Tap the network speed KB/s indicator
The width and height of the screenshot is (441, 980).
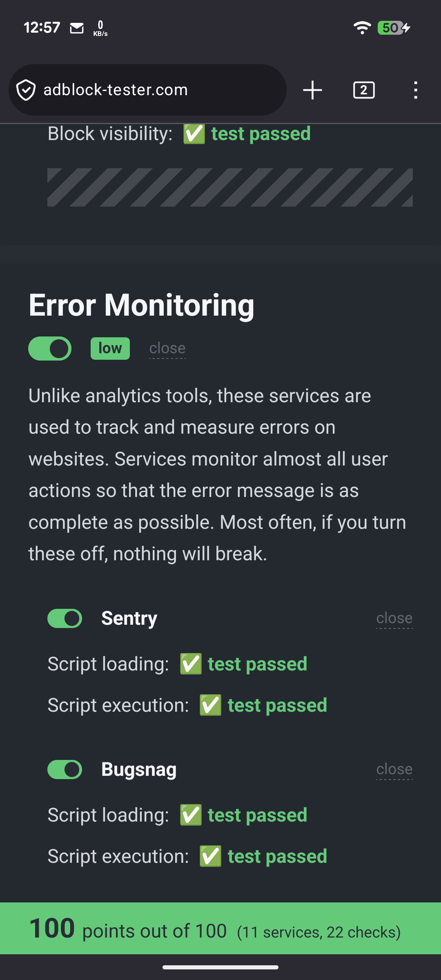[x=100, y=28]
